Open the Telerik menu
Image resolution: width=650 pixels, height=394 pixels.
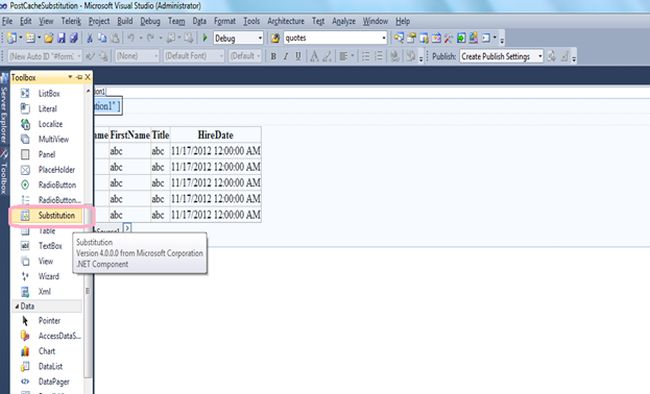click(71, 21)
